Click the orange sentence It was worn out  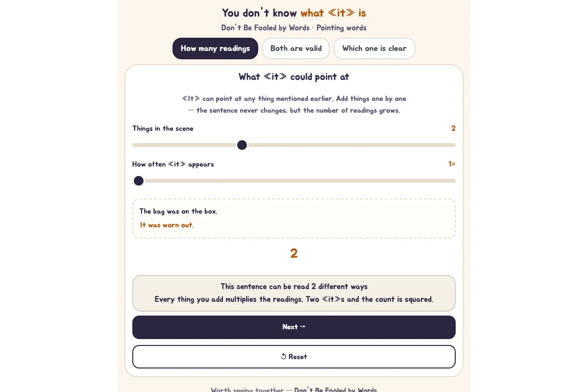click(167, 225)
